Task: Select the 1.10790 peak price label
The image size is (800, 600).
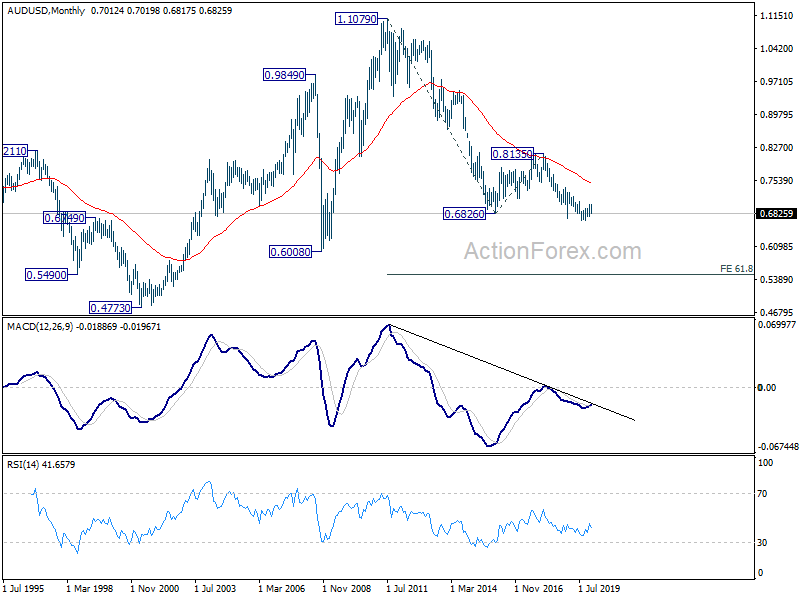Action: (x=356, y=19)
